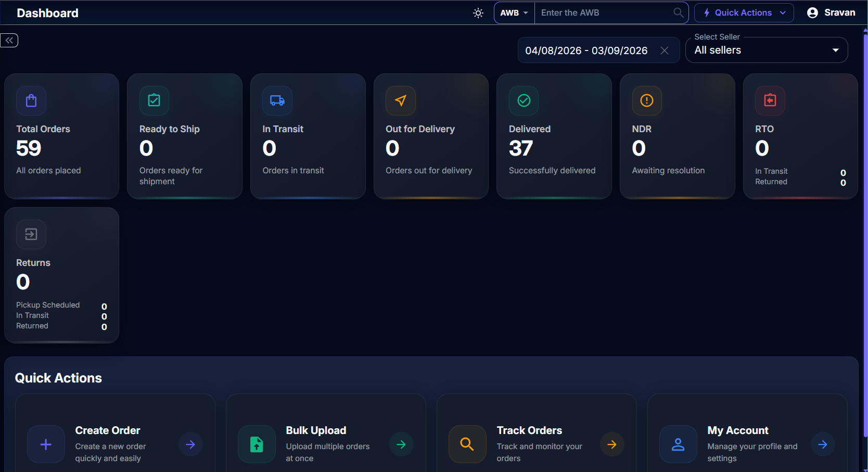Open the date range picker field
The height and width of the screenshot is (472, 868).
click(598, 50)
